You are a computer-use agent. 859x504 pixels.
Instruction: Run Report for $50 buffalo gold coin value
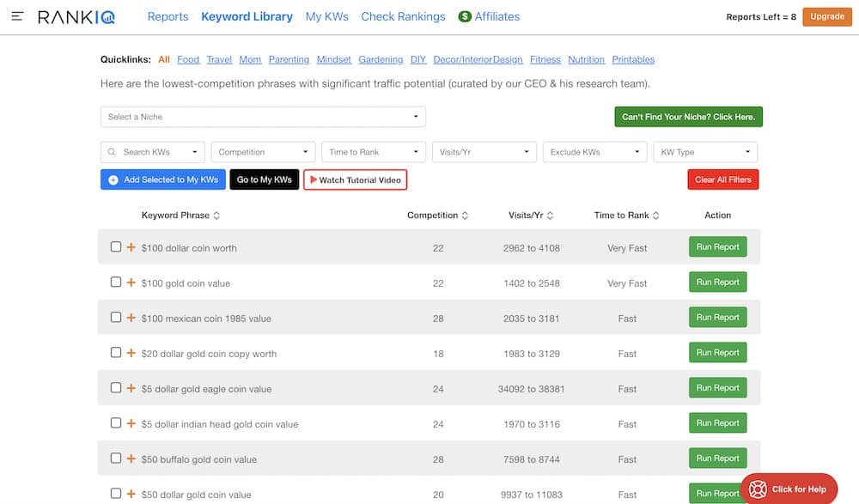point(717,458)
